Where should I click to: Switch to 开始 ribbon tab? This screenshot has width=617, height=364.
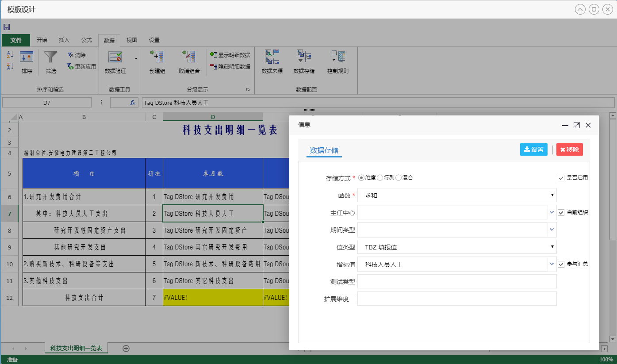click(x=42, y=40)
